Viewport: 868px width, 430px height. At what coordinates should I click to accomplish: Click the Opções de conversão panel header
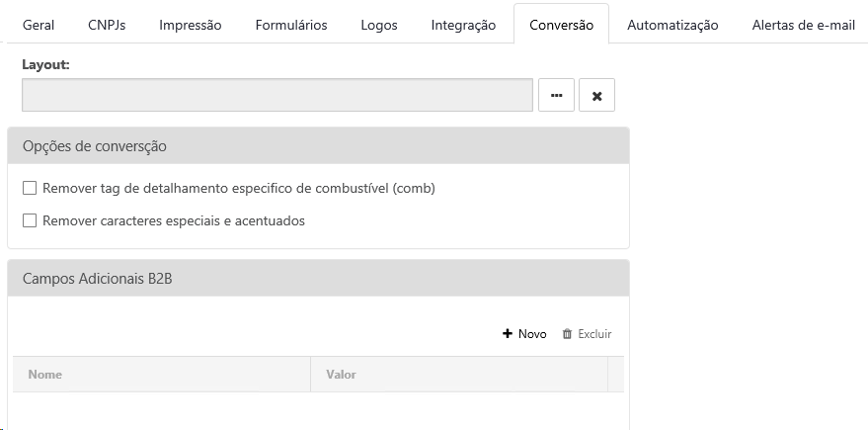(x=318, y=146)
